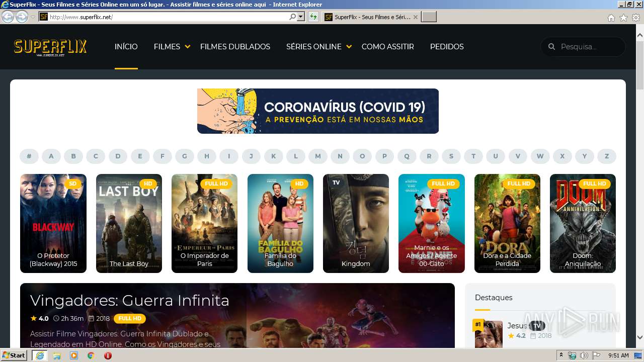Open Família do Bagulho poster
The width and height of the screenshot is (644, 362).
tap(280, 223)
